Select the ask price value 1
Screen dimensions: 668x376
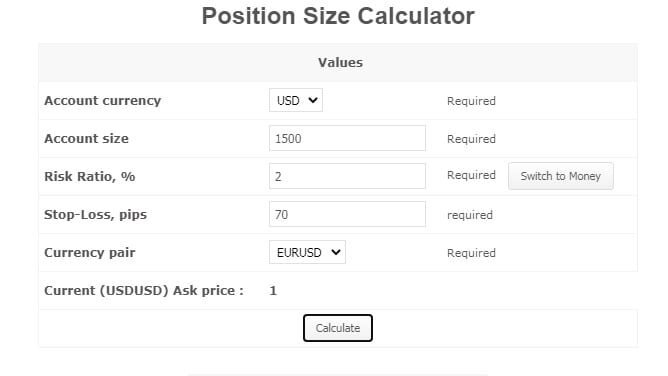(273, 291)
